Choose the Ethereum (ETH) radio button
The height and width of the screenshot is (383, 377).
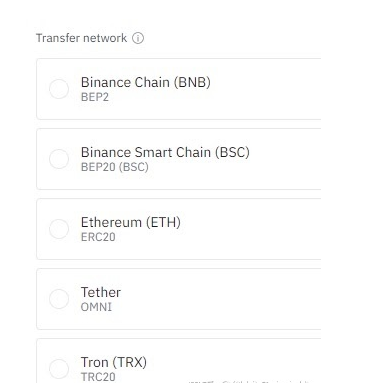pyautogui.click(x=59, y=229)
